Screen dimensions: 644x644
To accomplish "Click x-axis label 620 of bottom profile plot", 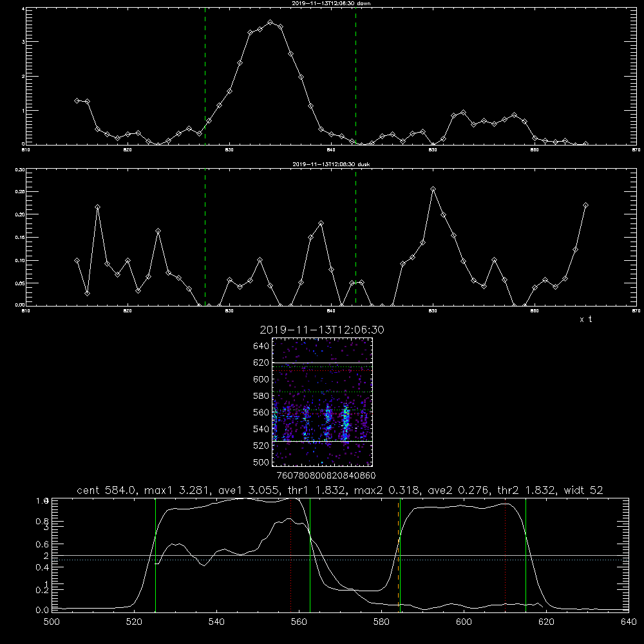I will [547, 622].
